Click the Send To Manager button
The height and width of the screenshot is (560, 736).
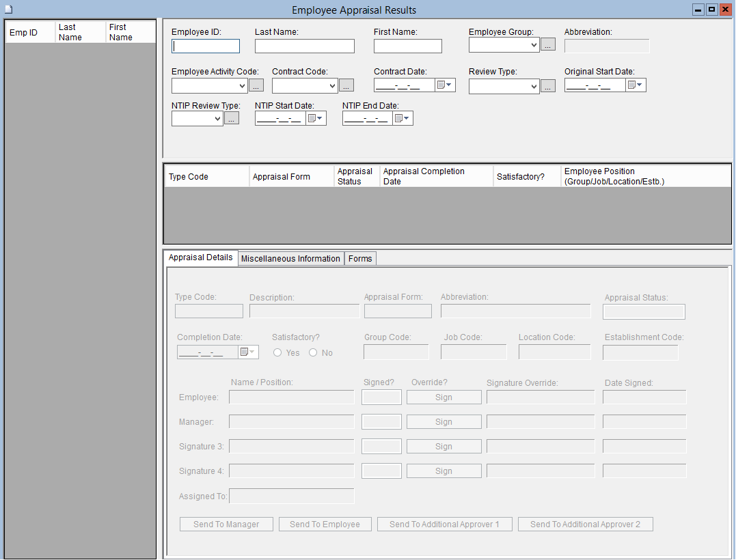pyautogui.click(x=226, y=524)
